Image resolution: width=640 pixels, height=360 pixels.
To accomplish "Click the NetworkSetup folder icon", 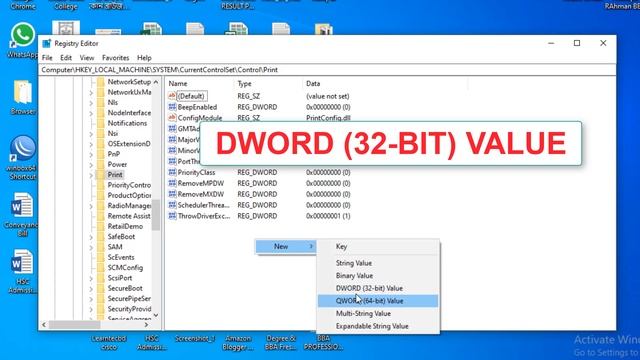I will point(101,82).
